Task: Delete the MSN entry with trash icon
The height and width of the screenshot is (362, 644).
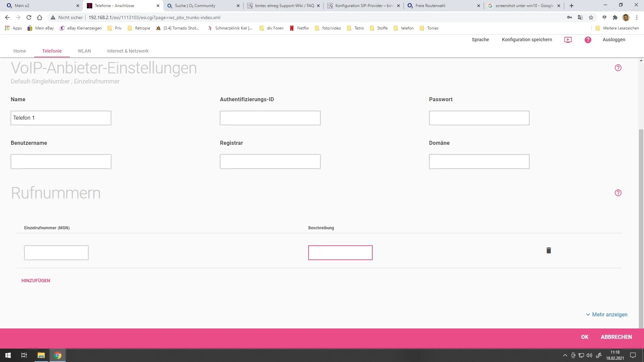Action: 549,250
